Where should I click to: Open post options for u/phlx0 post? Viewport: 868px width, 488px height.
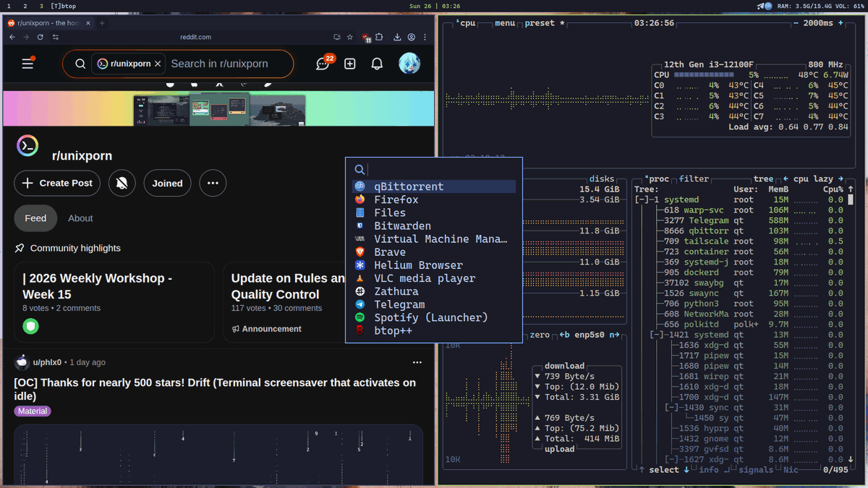coord(417,362)
